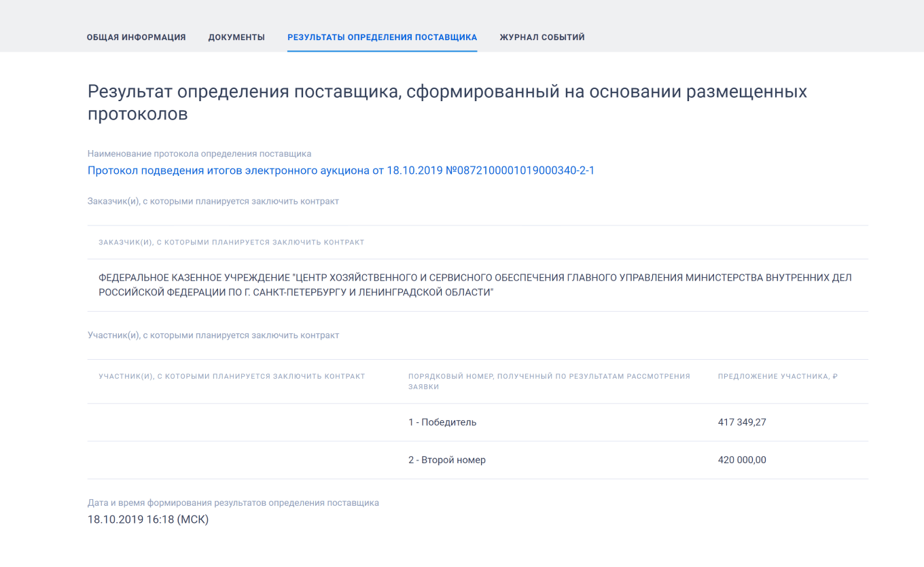Click the "Участник(и), с которыми планируется" section label
Viewport: 924px width, 567px height.
213,335
